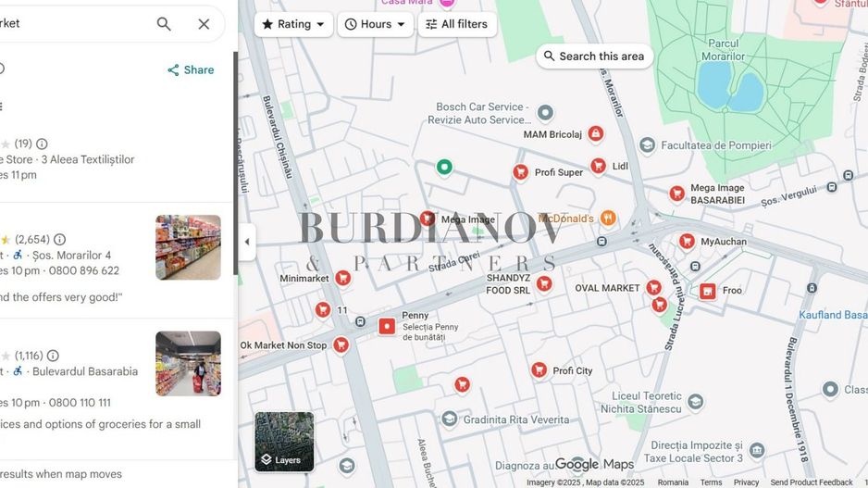Image resolution: width=868 pixels, height=488 pixels.
Task: Select the OVAL MARKET pin
Action: 653,287
